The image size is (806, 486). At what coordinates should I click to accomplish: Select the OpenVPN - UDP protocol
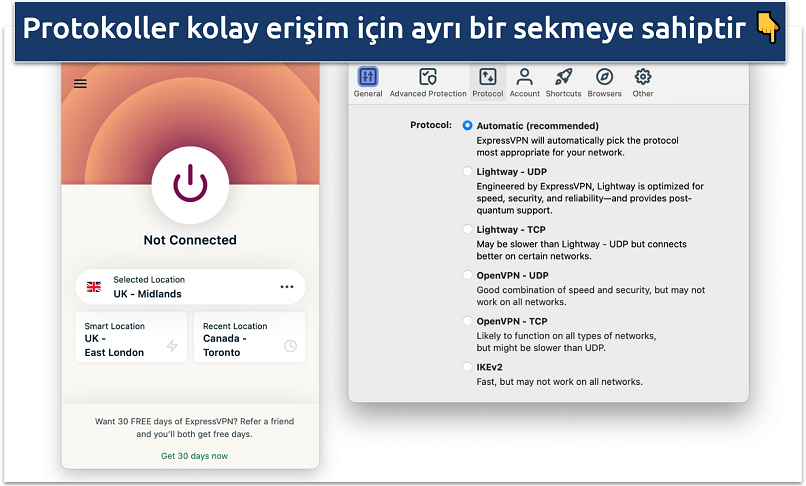click(x=467, y=275)
